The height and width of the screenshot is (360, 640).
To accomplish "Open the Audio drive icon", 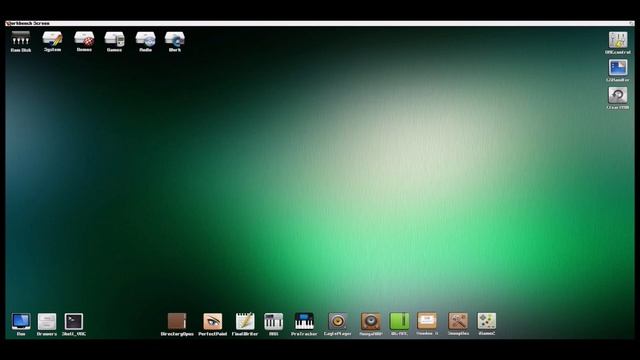I will tap(146, 39).
